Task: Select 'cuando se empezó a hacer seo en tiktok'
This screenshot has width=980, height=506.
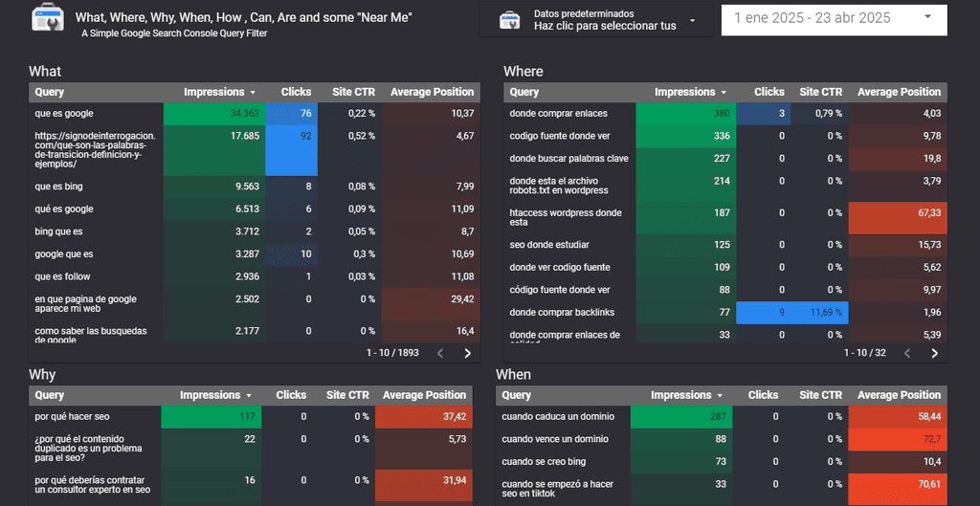Action: [558, 489]
